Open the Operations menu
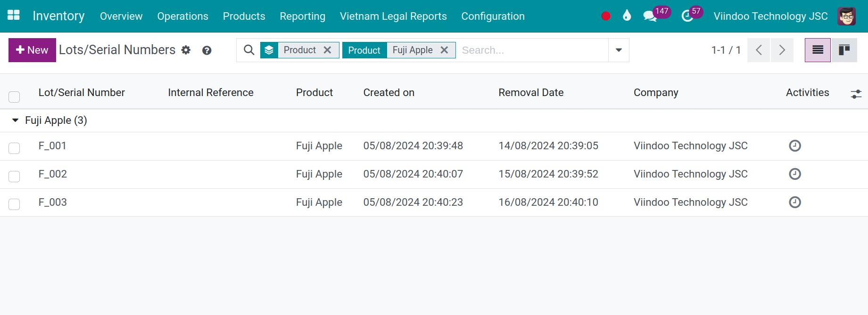 182,16
